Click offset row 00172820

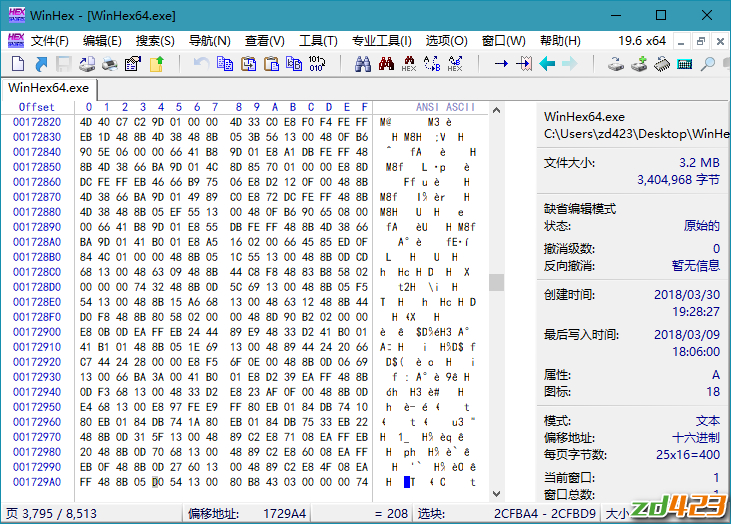[37, 122]
